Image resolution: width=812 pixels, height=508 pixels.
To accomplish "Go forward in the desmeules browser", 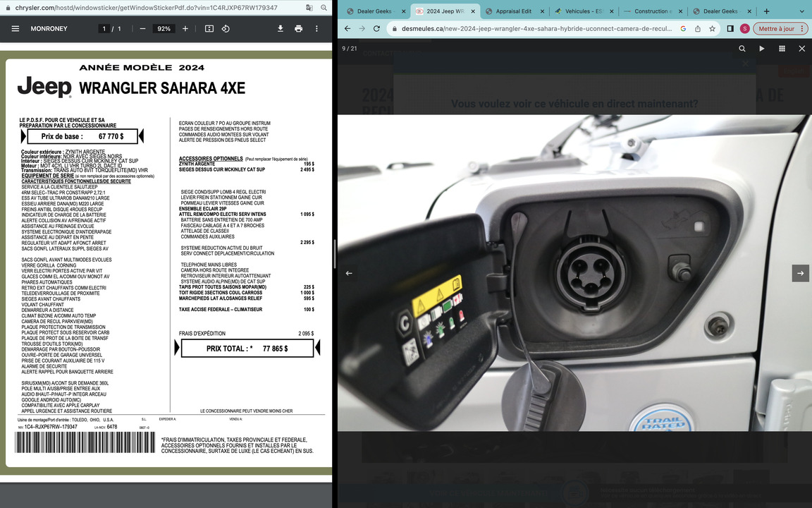I will (x=362, y=28).
